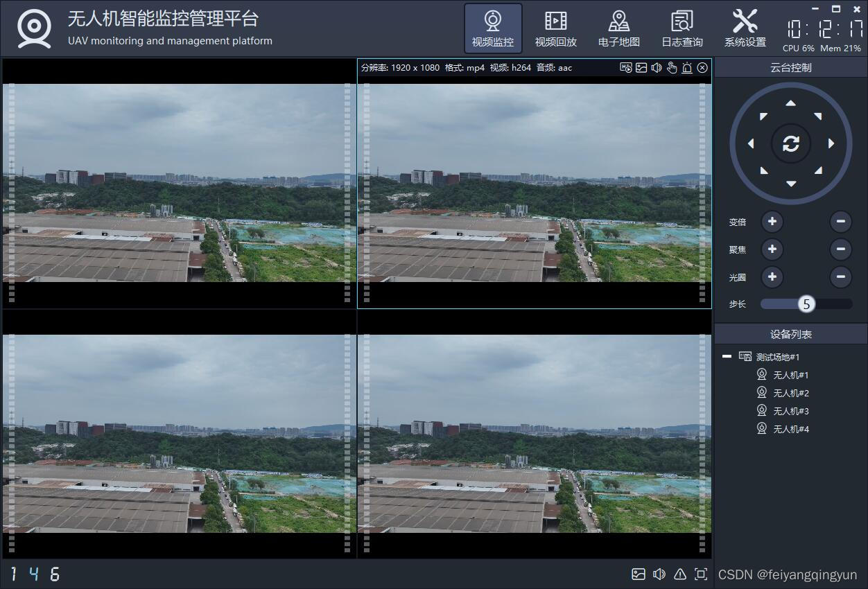Screen dimensions: 868x589
Task: Select the bottom-right video feed
Action: (x=535, y=434)
